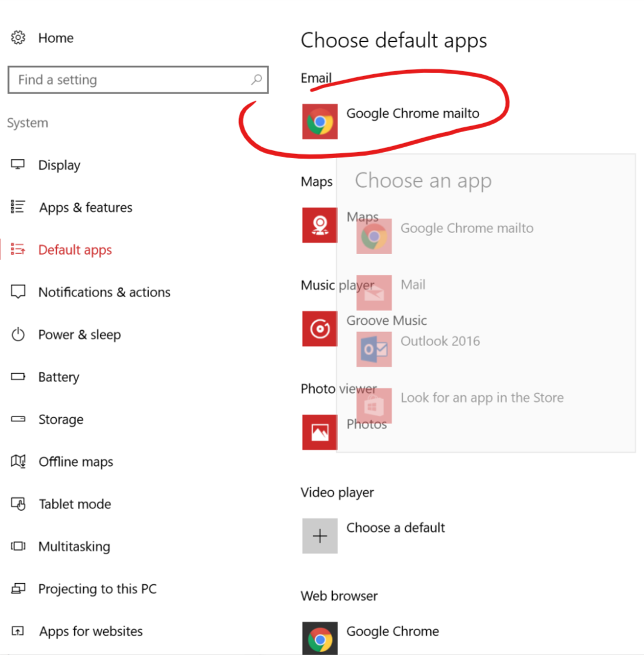Screen dimensions: 644x655
Task: Click the Photos default app icon
Action: coord(319,432)
